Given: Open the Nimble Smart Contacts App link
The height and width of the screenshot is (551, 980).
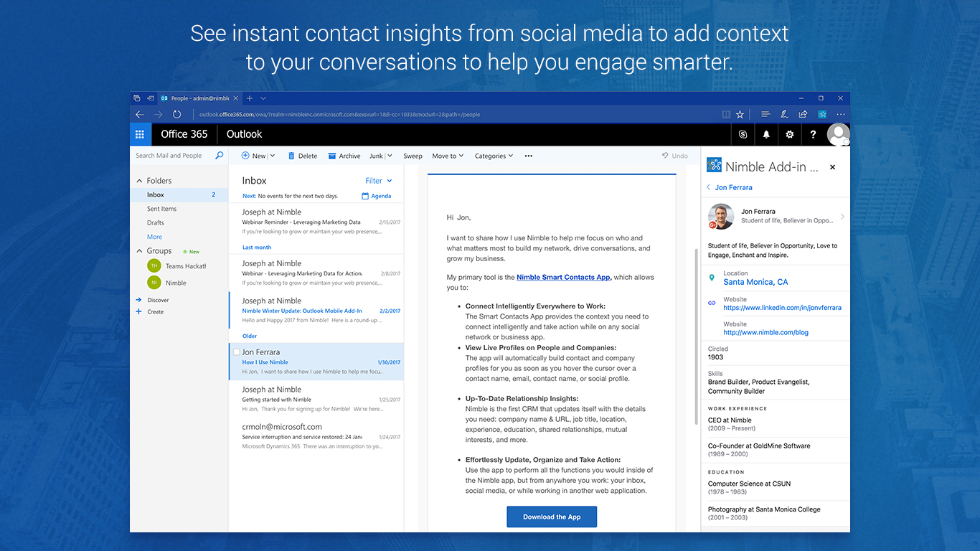Looking at the screenshot, I should [x=563, y=277].
